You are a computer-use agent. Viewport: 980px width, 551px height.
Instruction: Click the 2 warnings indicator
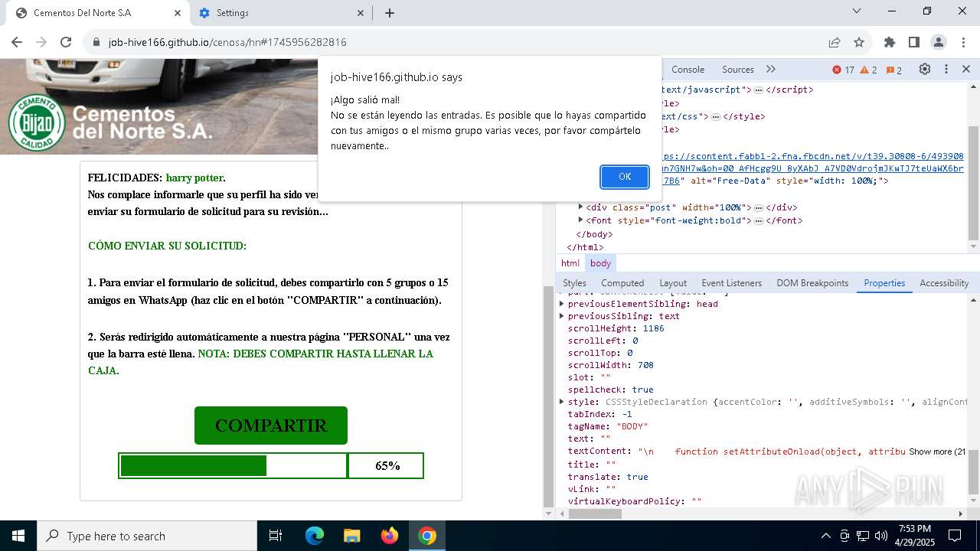point(869,70)
